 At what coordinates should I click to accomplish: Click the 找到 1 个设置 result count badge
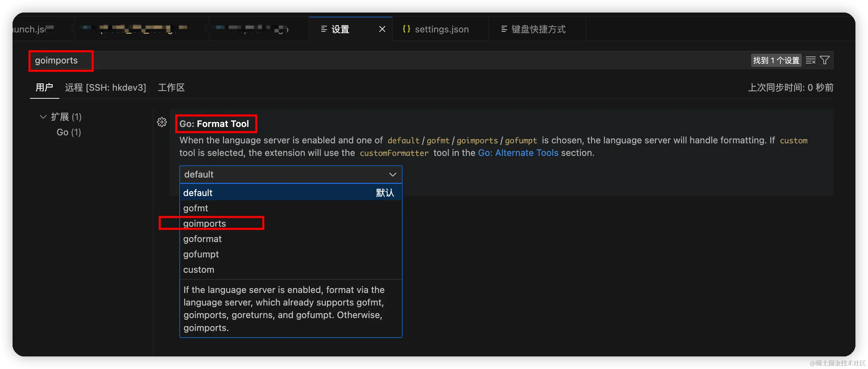(x=776, y=60)
